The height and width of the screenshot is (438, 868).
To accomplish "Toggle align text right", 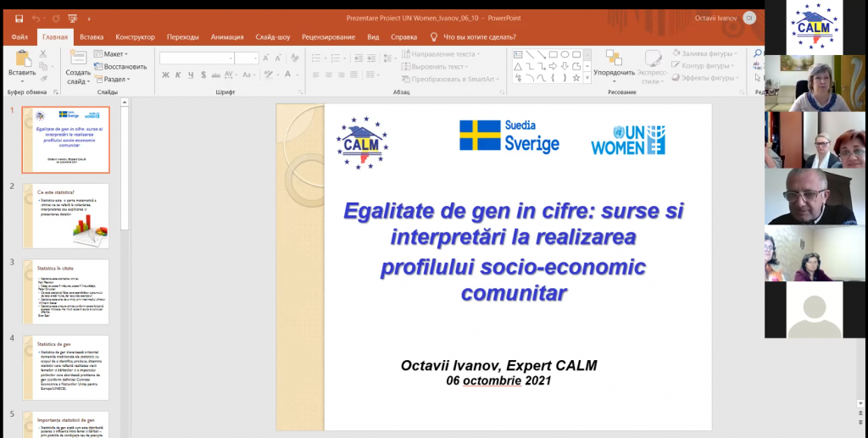I will pyautogui.click(x=341, y=75).
